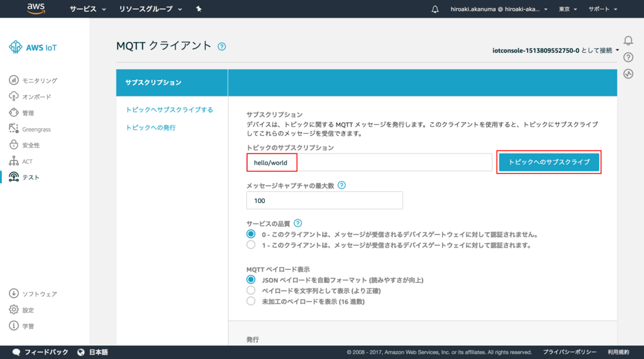Viewport: 644px width, 359px height.
Task: Click the max message capture field showing 100
Action: (325, 201)
